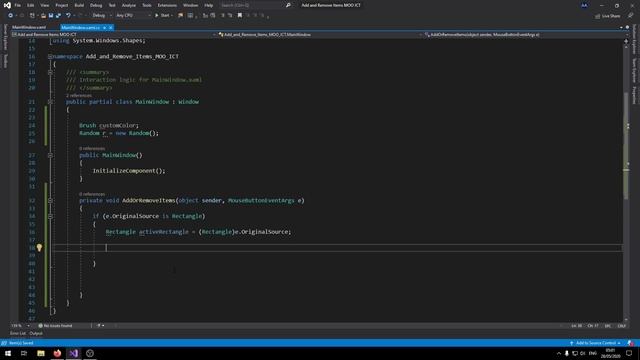Open the AA user account badge
This screenshot has height=360, width=640.
(584, 5)
